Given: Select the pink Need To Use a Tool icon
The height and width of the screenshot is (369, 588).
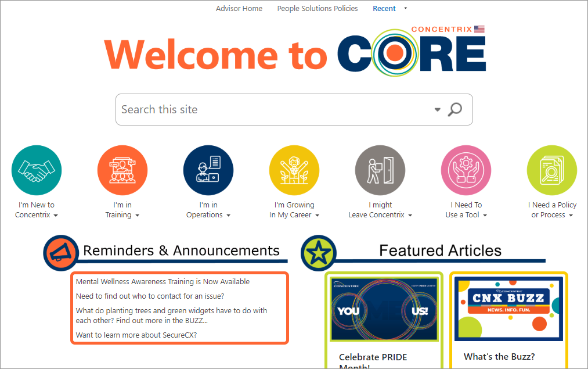Looking at the screenshot, I should [x=466, y=170].
